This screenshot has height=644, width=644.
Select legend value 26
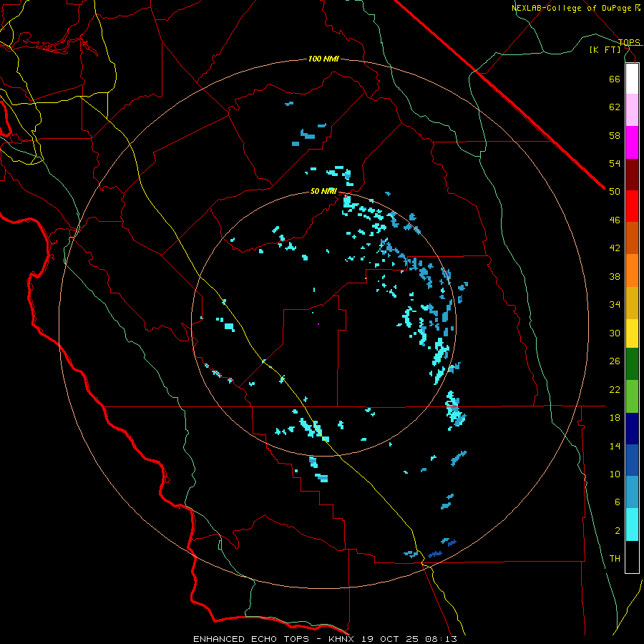click(615, 361)
